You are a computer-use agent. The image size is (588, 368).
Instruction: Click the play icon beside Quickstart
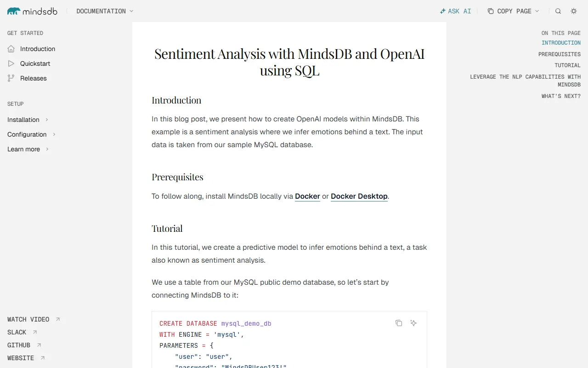(10, 63)
